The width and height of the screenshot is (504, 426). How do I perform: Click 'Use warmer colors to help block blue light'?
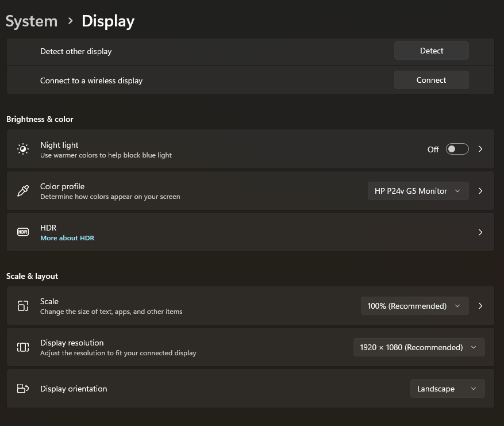pyautogui.click(x=106, y=155)
